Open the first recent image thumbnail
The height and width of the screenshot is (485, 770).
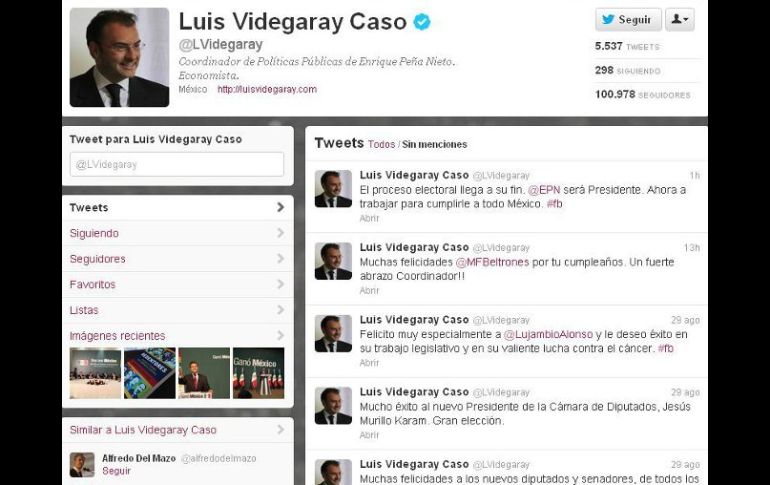click(x=95, y=373)
